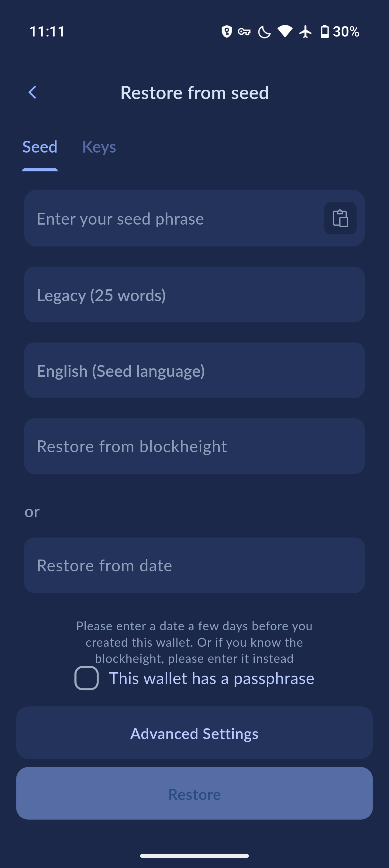Open the Legacy (25 words) seed type selector
This screenshot has height=868, width=389.
pyautogui.click(x=194, y=295)
